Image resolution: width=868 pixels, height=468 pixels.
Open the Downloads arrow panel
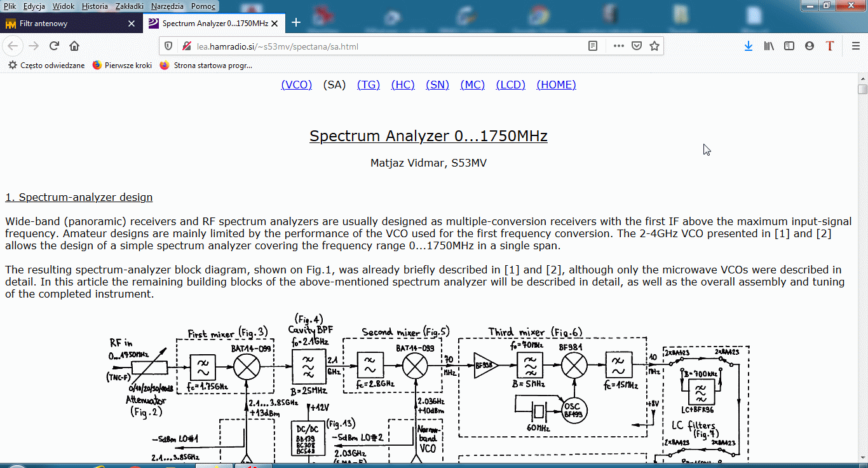click(x=749, y=46)
